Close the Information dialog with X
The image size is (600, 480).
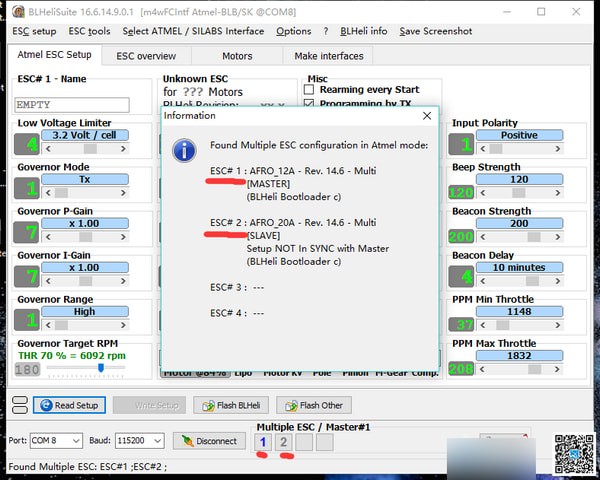click(427, 116)
